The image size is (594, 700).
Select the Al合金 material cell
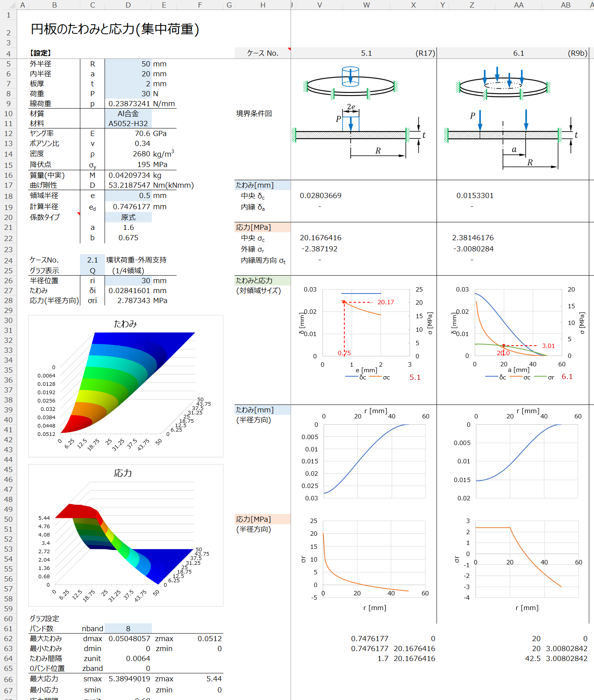point(128,114)
